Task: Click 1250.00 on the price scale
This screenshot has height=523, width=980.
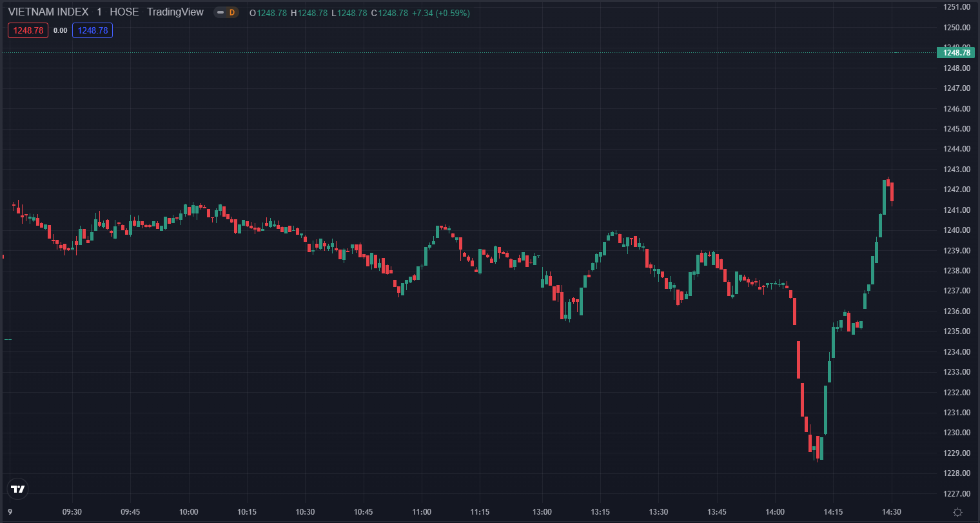Action: point(957,28)
